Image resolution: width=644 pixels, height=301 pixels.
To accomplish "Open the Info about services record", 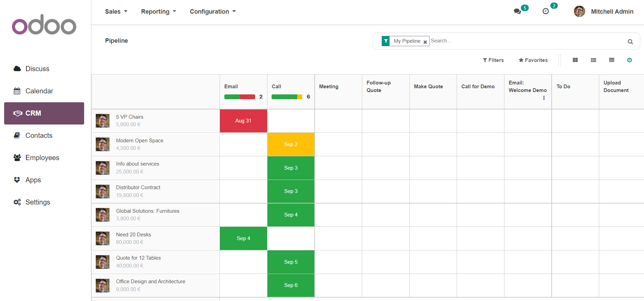I will pyautogui.click(x=137, y=164).
